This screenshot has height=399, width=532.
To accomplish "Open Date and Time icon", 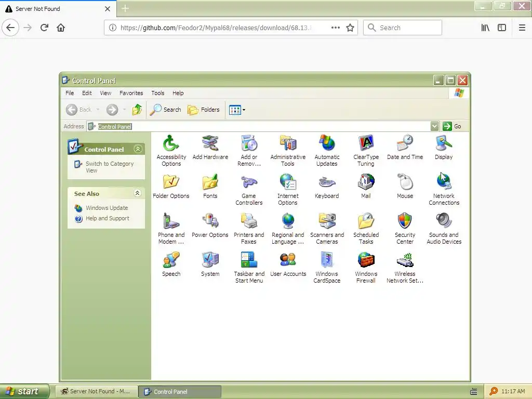I will (405, 148).
